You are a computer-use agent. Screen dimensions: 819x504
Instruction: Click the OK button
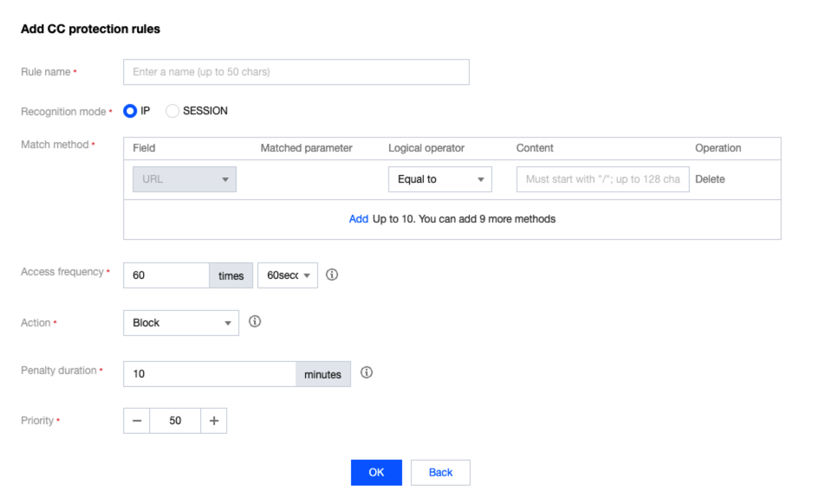tap(376, 472)
